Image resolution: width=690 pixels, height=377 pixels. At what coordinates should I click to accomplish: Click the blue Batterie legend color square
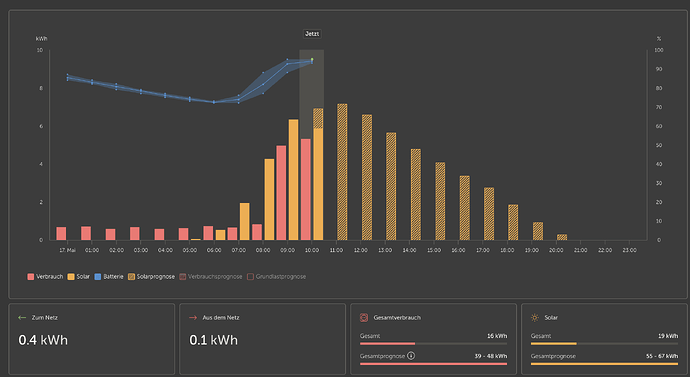(98, 277)
